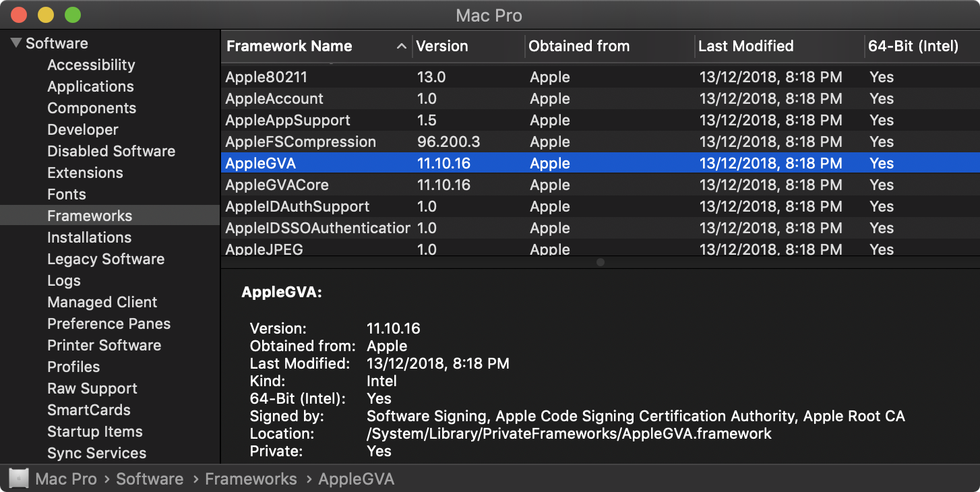Click the Location path of AppleGVA.framework
This screenshot has height=492, width=980.
click(569, 433)
